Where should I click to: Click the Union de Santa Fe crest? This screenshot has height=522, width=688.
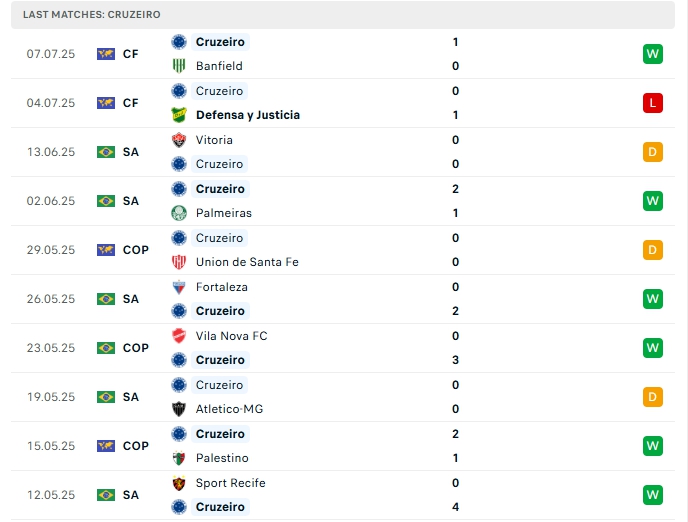[x=179, y=262]
